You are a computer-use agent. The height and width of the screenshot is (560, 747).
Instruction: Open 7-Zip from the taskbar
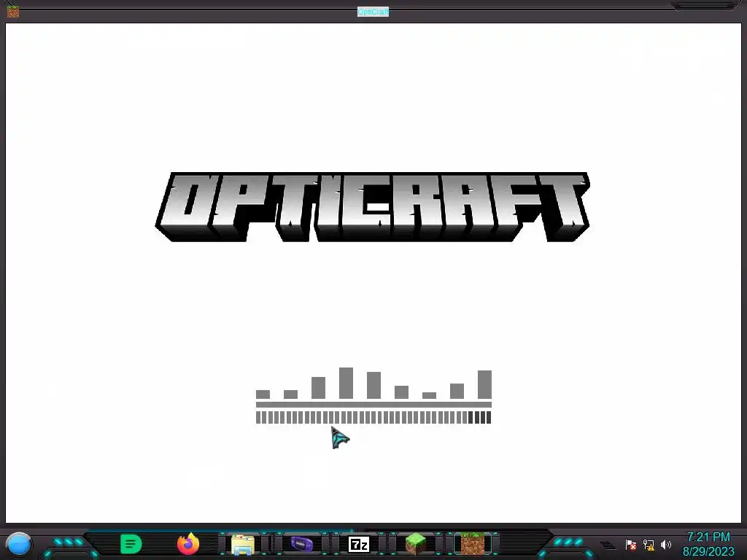(359, 544)
